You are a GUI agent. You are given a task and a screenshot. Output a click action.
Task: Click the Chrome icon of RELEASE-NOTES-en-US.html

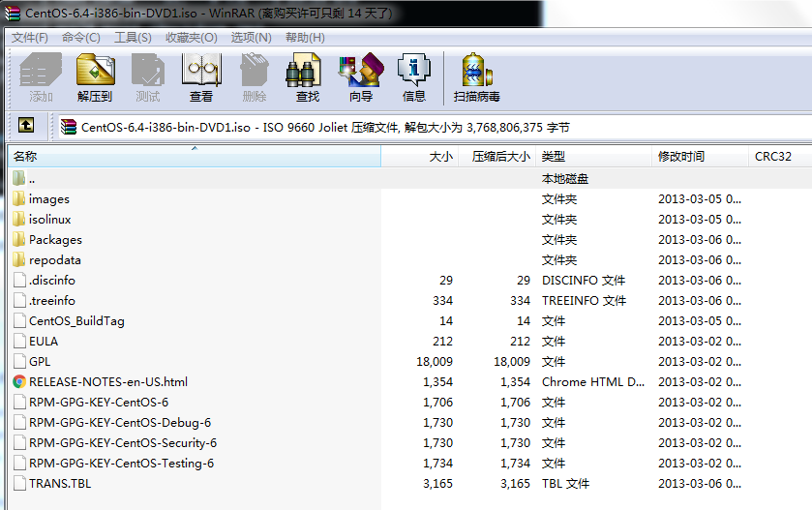click(x=19, y=381)
